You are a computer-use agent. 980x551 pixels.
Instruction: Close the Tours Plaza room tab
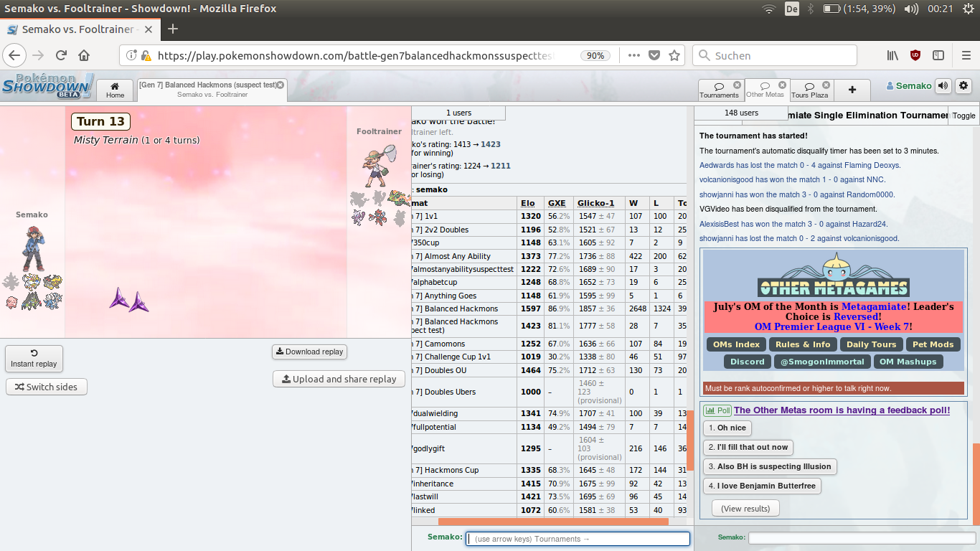click(826, 85)
